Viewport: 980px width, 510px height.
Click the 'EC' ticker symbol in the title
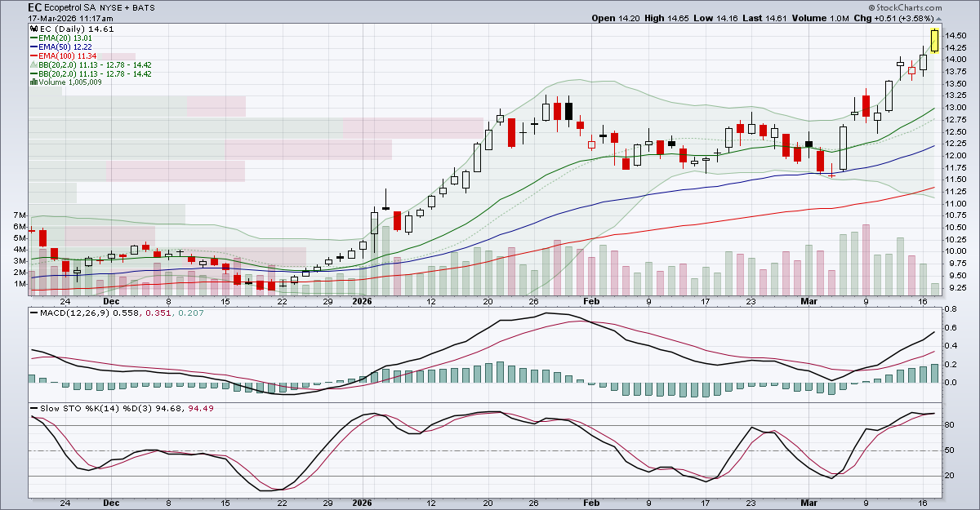tap(35, 7)
